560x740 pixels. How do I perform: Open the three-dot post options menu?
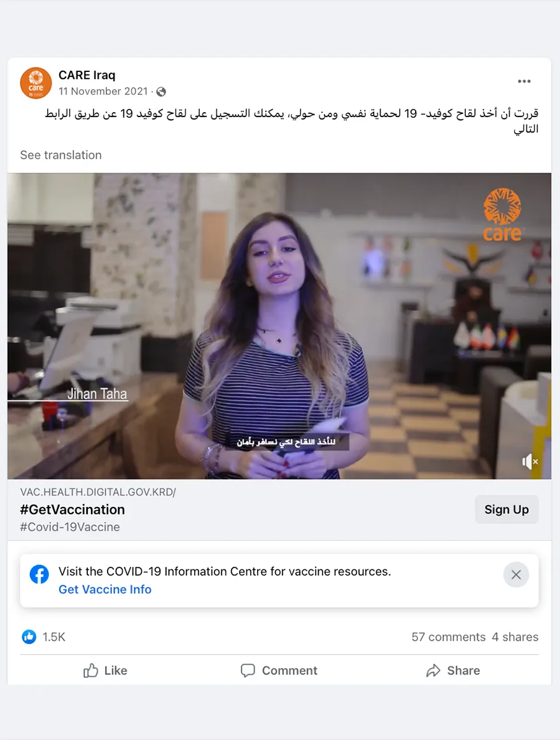coord(524,81)
